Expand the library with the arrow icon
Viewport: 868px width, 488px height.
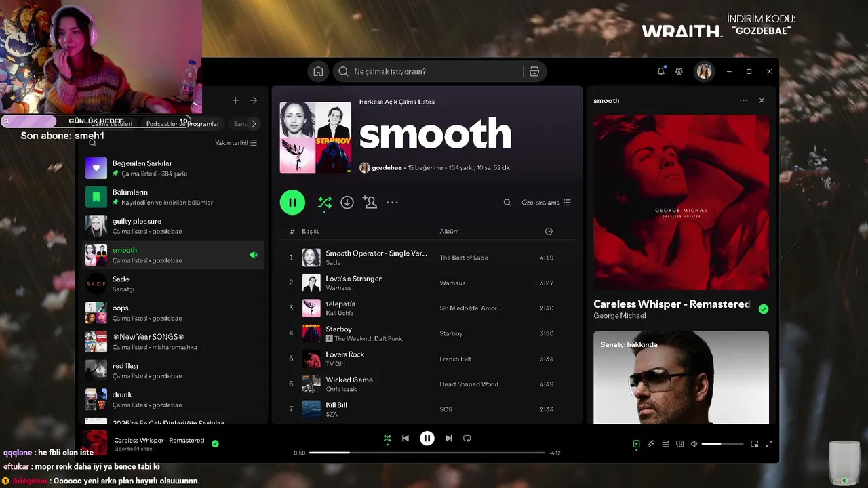(254, 100)
